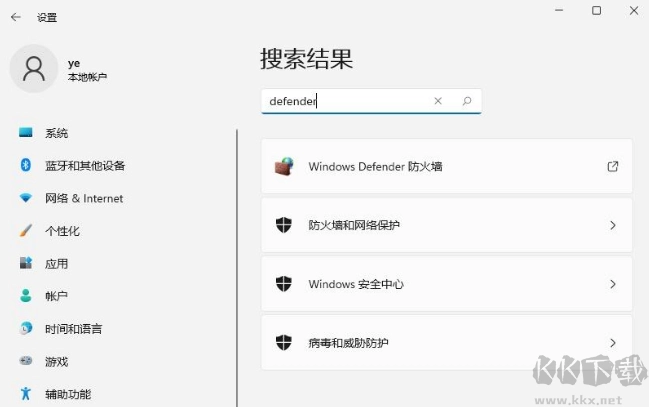This screenshot has height=407, width=649.
Task: Go to 网络 & Internet settings
Action: pyautogui.click(x=84, y=199)
